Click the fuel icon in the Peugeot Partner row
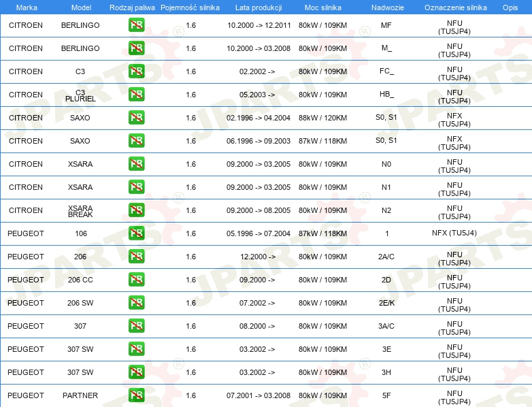Image resolution: width=532 pixels, height=407 pixels. pyautogui.click(x=136, y=395)
